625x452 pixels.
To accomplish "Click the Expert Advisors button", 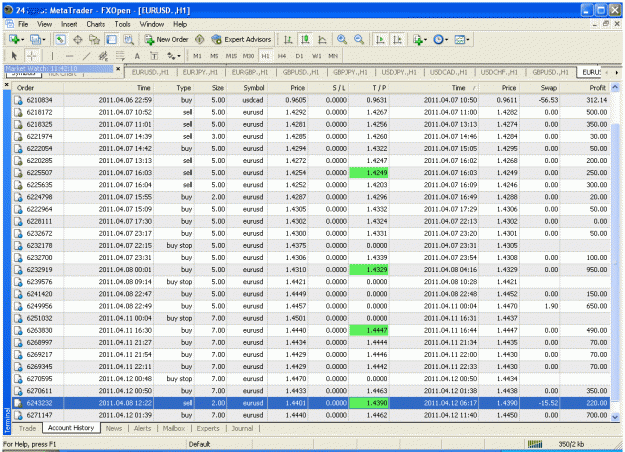I will [x=242, y=39].
